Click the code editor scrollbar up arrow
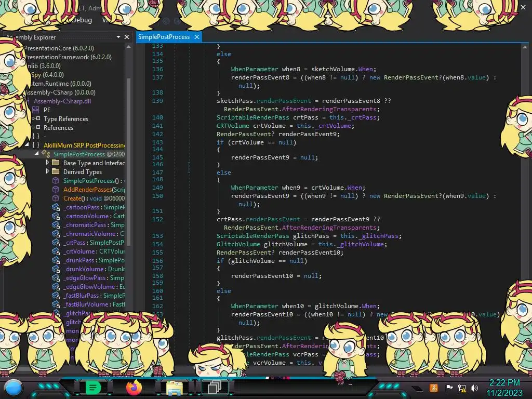Screen dimensions: 532x399 click(525, 47)
